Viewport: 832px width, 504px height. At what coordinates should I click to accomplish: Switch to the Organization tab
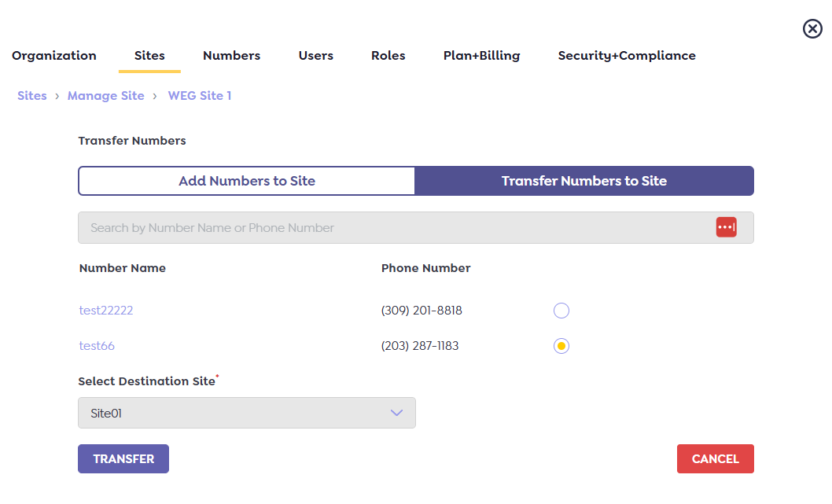[x=54, y=56]
